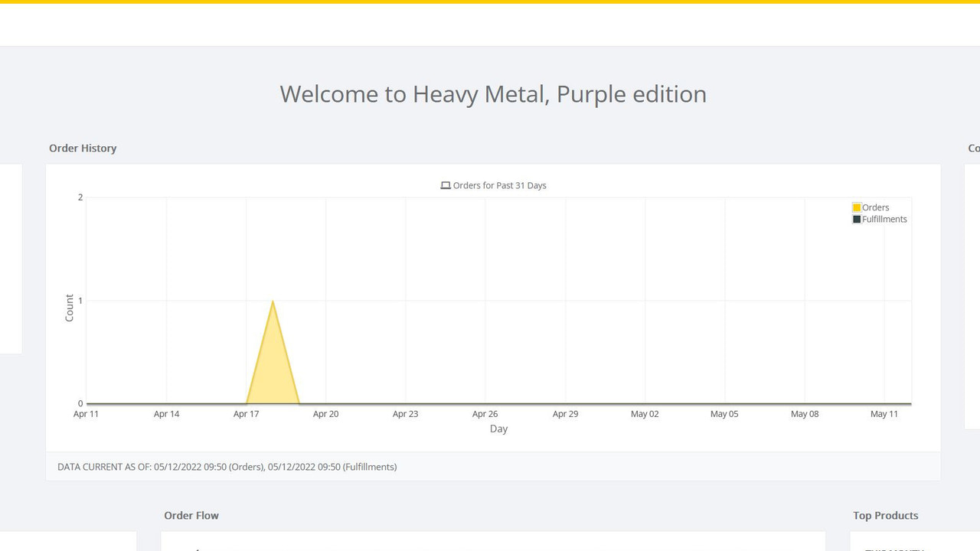Click the 'Apr 14' axis label
The image size is (980, 551).
pos(166,414)
